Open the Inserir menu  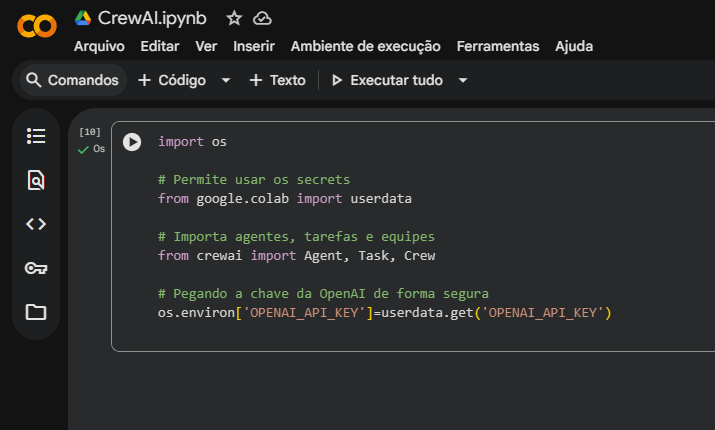click(254, 46)
